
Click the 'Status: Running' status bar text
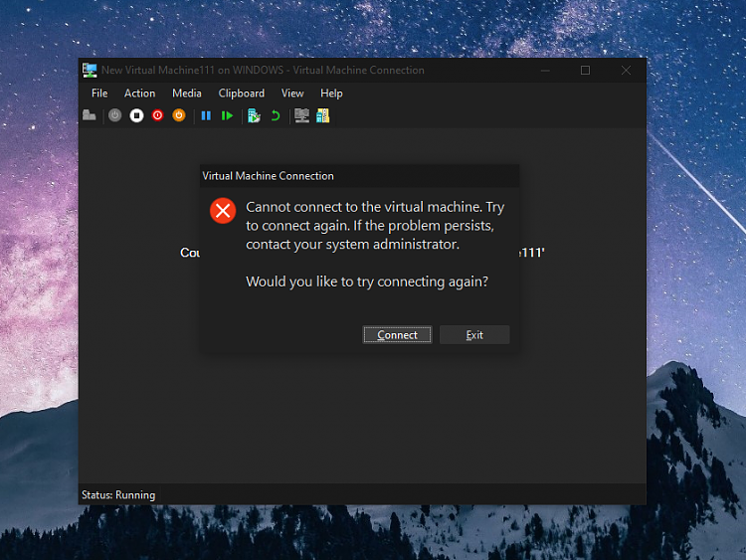[x=118, y=494]
